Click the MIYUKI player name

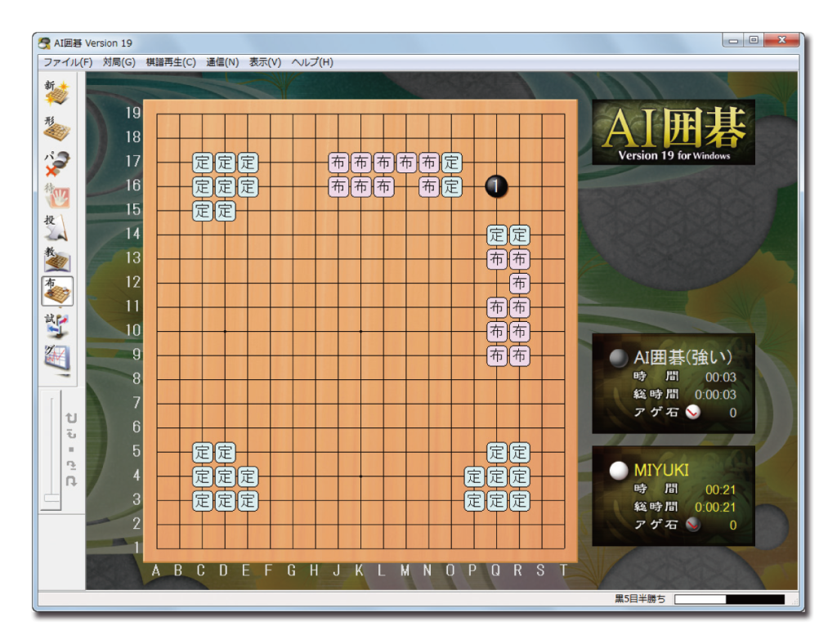660,470
